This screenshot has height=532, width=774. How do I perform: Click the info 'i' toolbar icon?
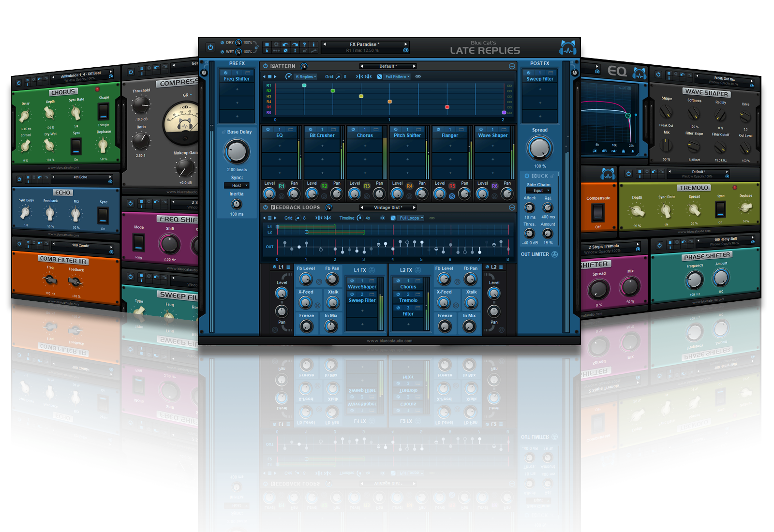313,44
